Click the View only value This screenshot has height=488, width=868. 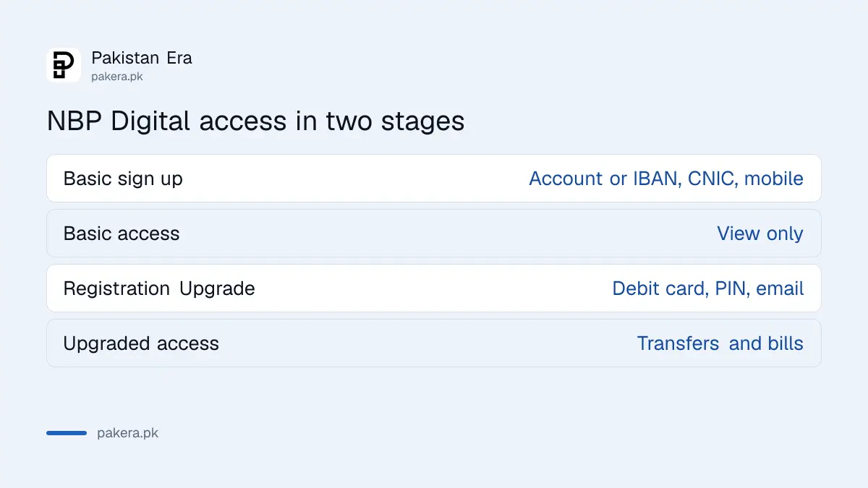pyautogui.click(x=760, y=234)
